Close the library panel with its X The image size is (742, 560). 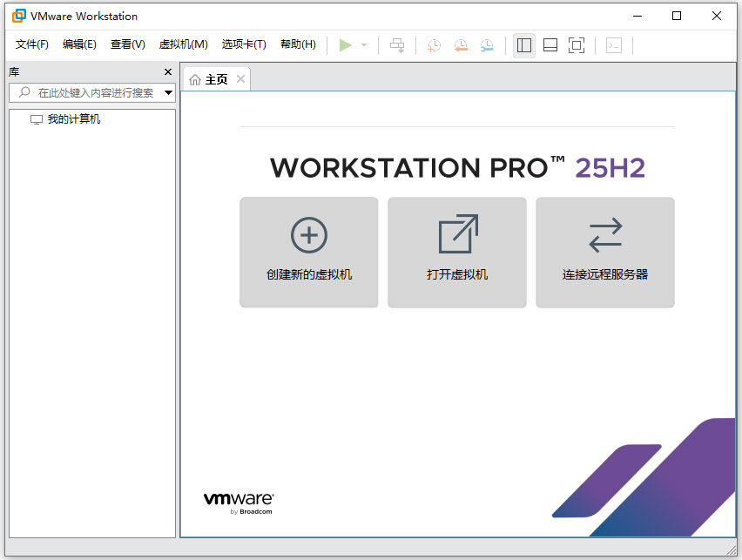(x=167, y=71)
